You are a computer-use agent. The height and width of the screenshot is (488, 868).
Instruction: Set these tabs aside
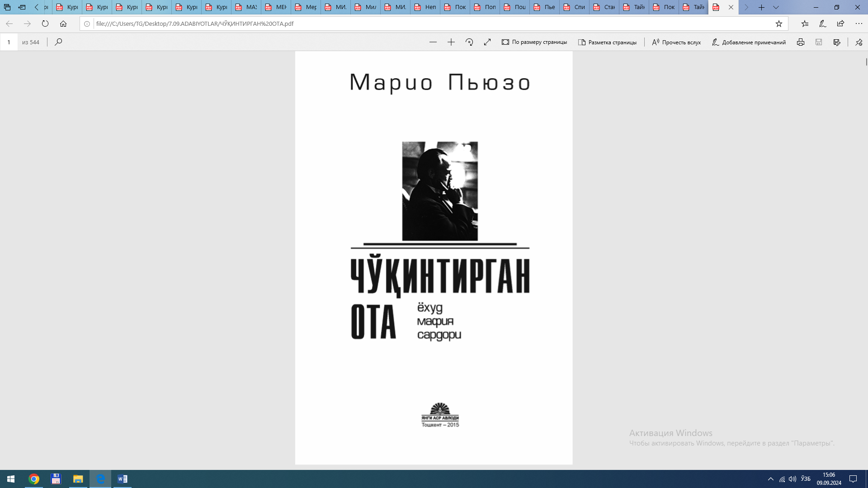[22, 7]
